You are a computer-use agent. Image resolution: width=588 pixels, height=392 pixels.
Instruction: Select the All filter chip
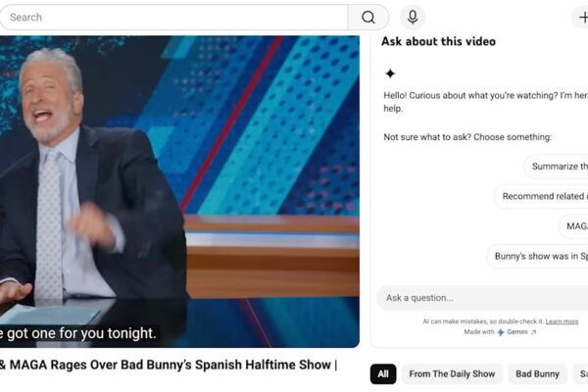(383, 374)
